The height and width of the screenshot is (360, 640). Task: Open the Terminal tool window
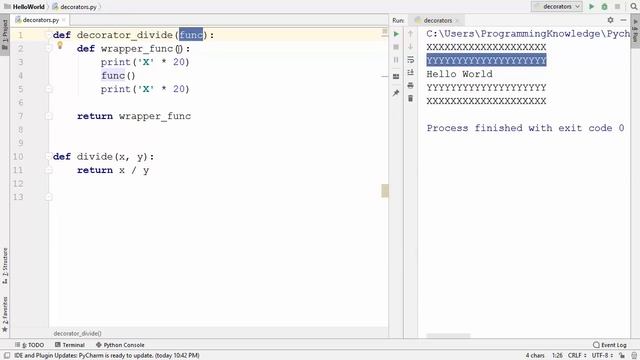69,345
